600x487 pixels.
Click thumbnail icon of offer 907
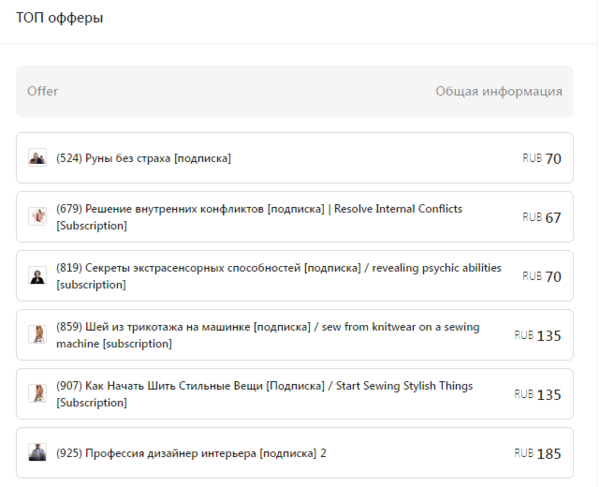click(37, 394)
